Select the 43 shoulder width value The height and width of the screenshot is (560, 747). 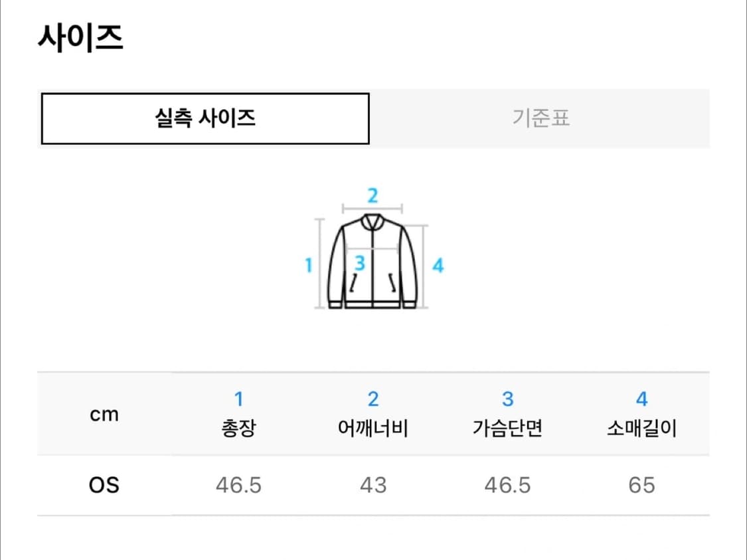[373, 486]
